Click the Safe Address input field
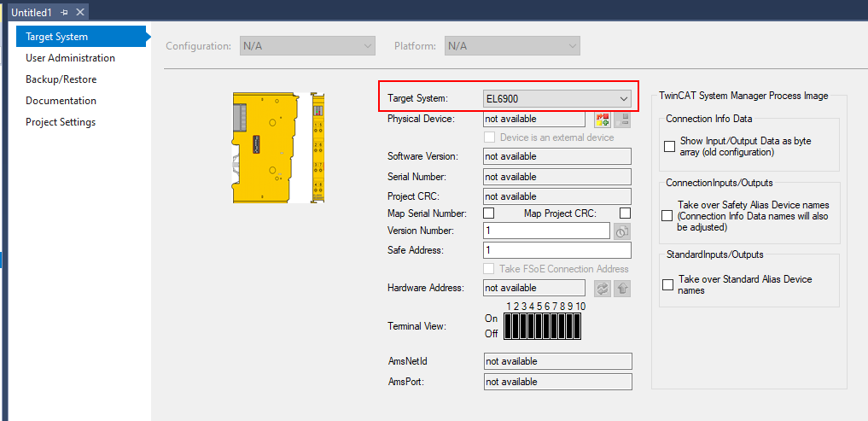This screenshot has height=421, width=868. click(556, 250)
